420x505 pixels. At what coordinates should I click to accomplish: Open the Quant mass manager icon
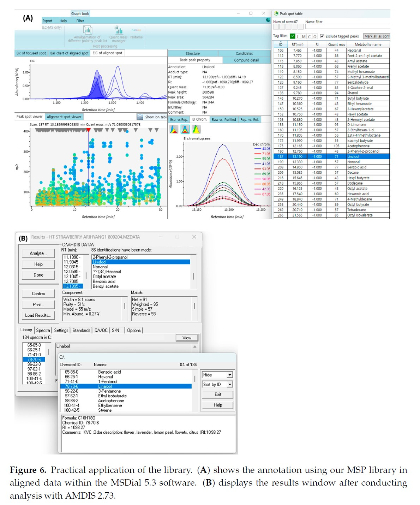coord(119,30)
